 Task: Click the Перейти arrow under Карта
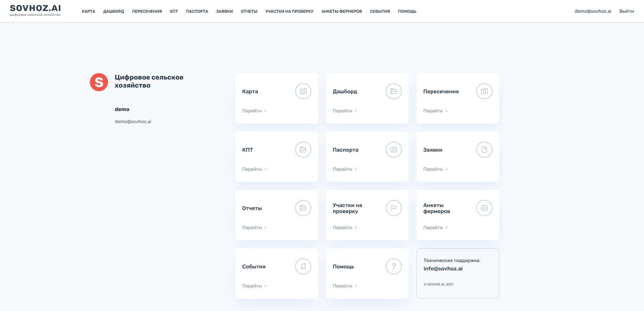pos(265,111)
